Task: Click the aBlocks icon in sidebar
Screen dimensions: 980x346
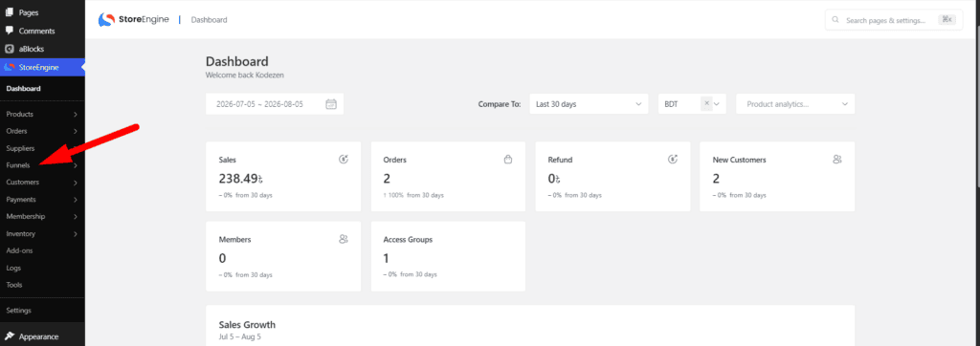Action: 10,49
